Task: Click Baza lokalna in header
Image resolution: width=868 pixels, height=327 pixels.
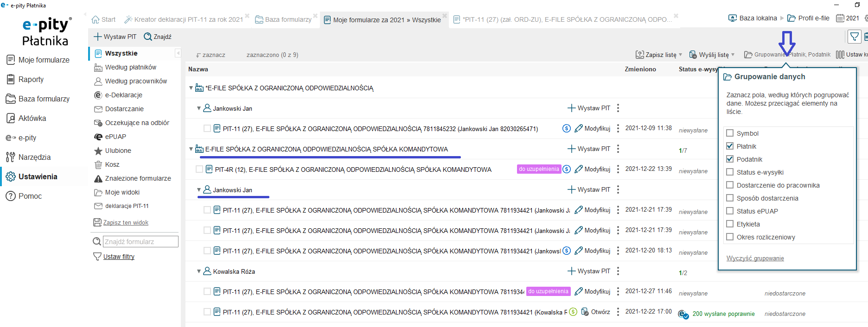Action: click(x=753, y=18)
